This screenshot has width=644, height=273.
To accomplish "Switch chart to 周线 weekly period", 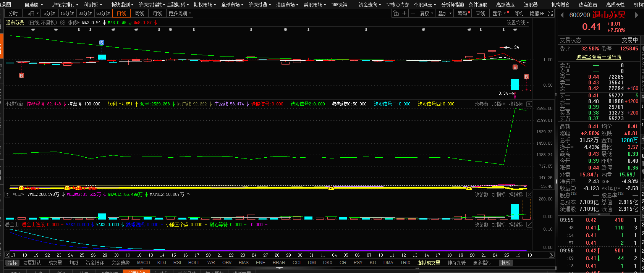I will pos(139,13).
